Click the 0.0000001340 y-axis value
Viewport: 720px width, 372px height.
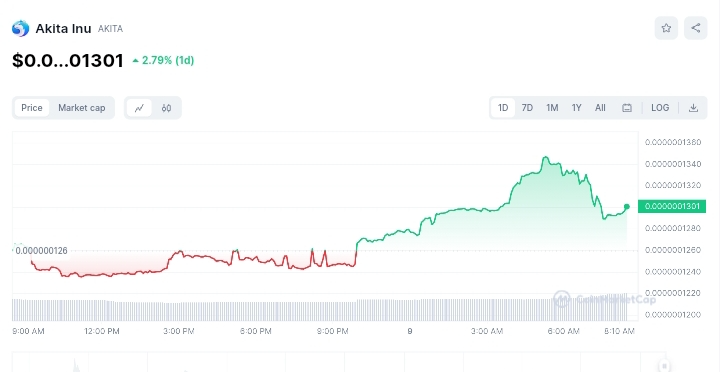pos(673,164)
